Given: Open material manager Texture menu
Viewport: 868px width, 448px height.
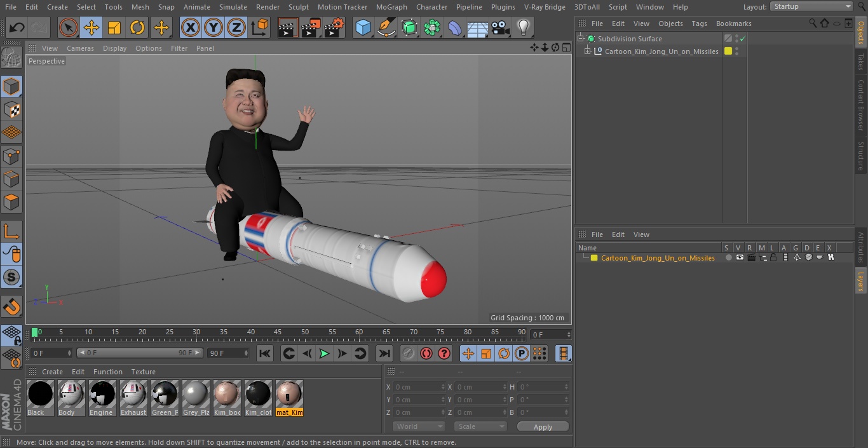Looking at the screenshot, I should tap(143, 372).
